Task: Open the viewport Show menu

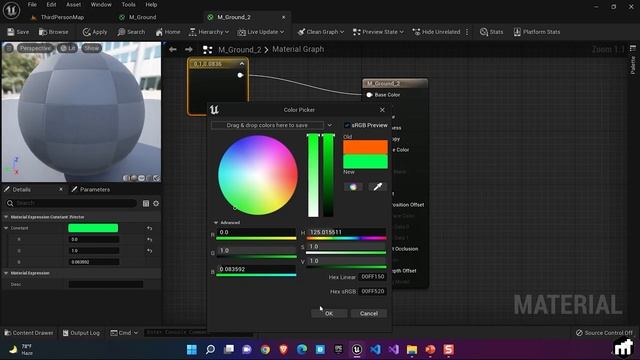Action: pyautogui.click(x=91, y=48)
